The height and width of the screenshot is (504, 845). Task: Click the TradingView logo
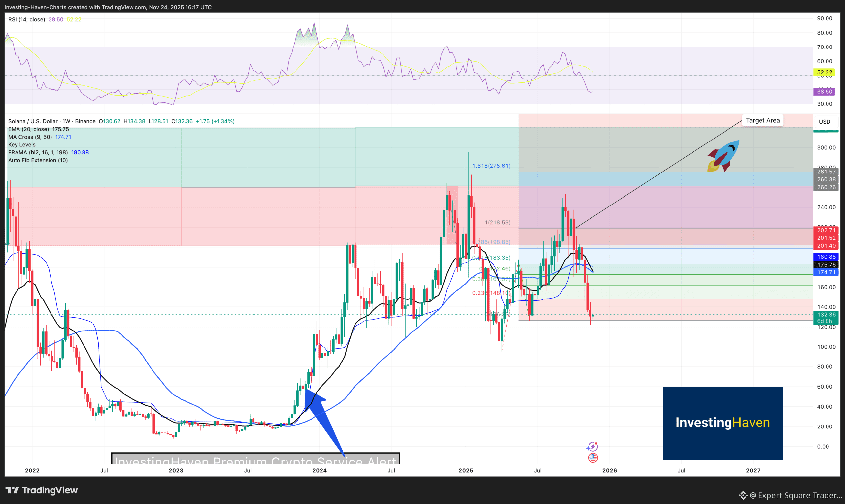click(x=42, y=490)
